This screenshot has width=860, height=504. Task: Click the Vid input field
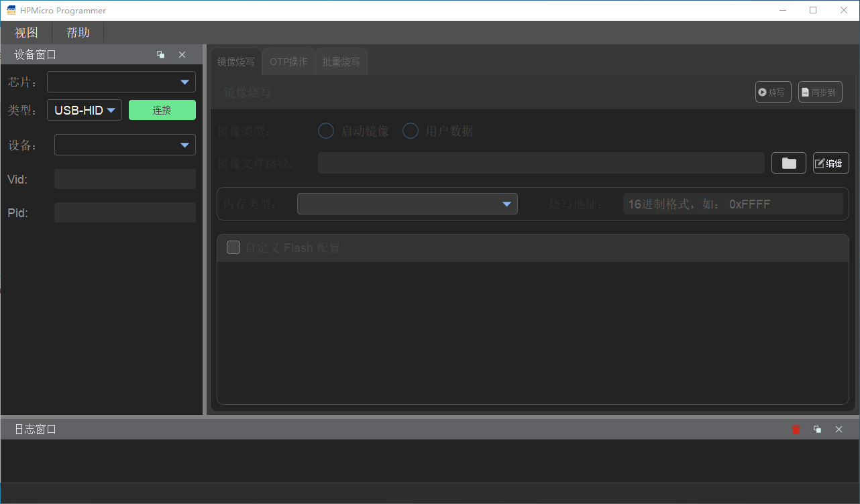125,179
